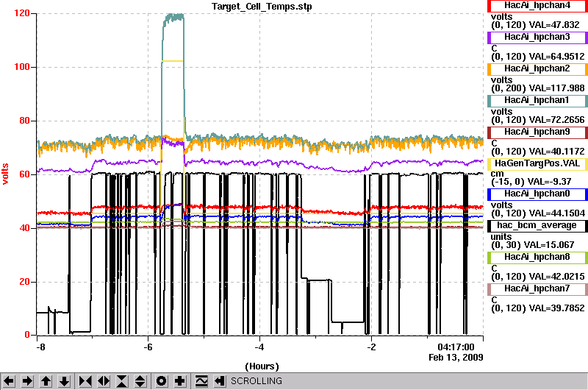Viewport: 588px width, 390px height.
Task: Pan the graph left with the left arrow
Action: [9, 381]
